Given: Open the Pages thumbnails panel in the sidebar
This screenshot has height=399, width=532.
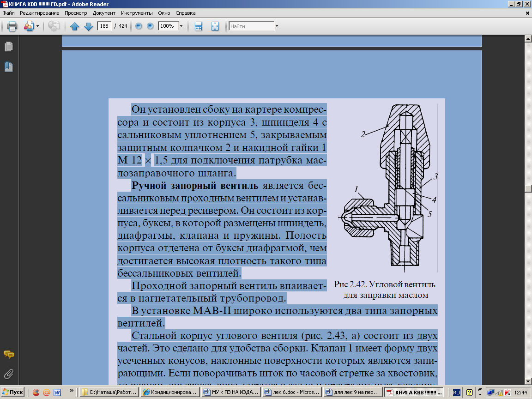Looking at the screenshot, I should (x=8, y=47).
